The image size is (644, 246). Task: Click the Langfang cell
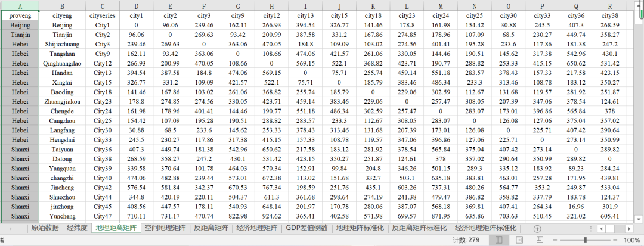[63, 130]
